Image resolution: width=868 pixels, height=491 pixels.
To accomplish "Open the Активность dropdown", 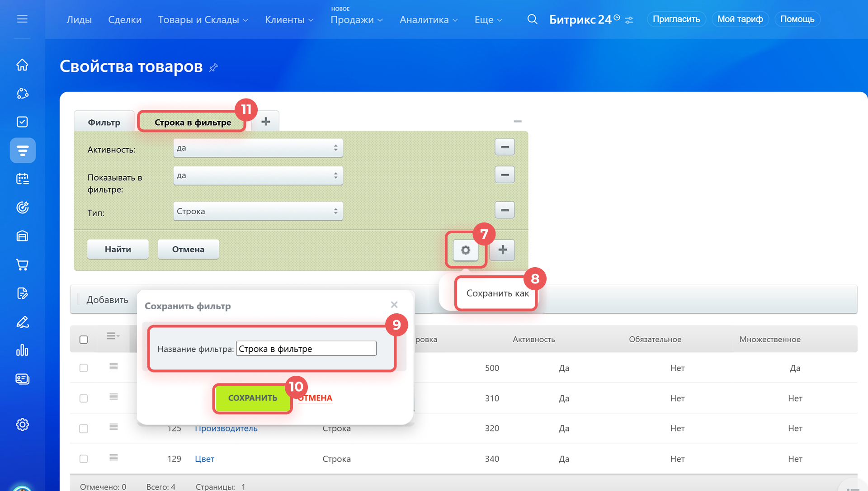I will pyautogui.click(x=258, y=148).
